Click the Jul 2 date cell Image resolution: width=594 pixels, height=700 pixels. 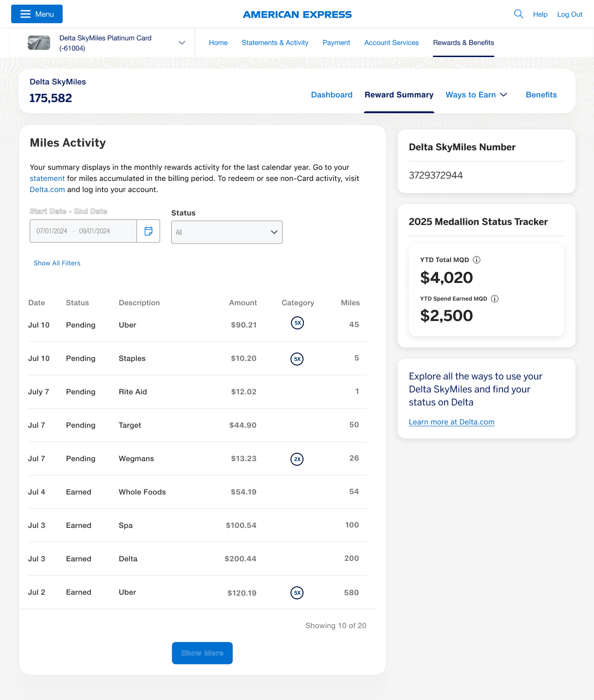point(37,592)
